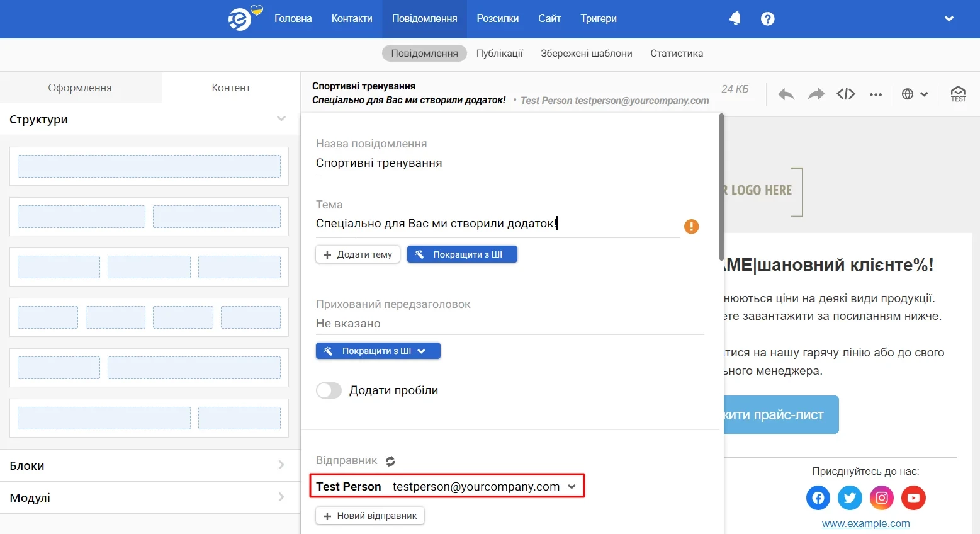Open the sender Test Person dropdown

click(x=447, y=486)
